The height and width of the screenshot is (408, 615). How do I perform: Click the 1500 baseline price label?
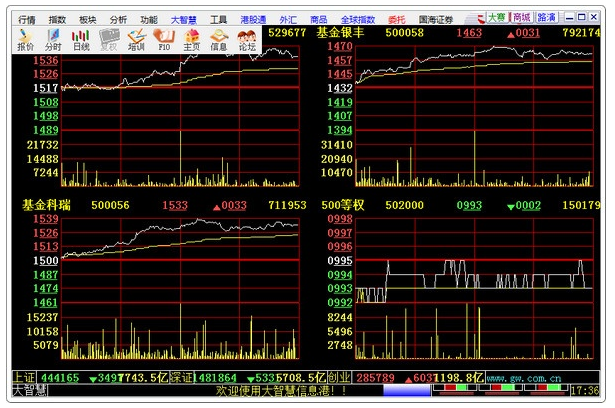[45, 261]
